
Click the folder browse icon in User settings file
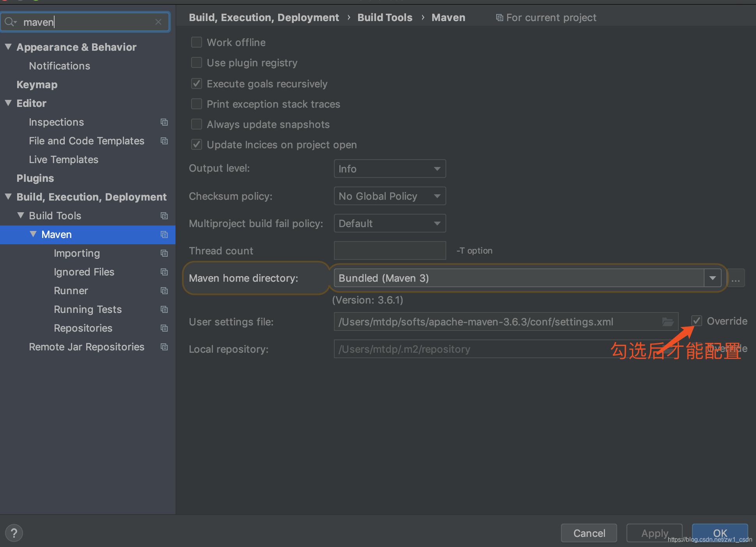pos(667,322)
